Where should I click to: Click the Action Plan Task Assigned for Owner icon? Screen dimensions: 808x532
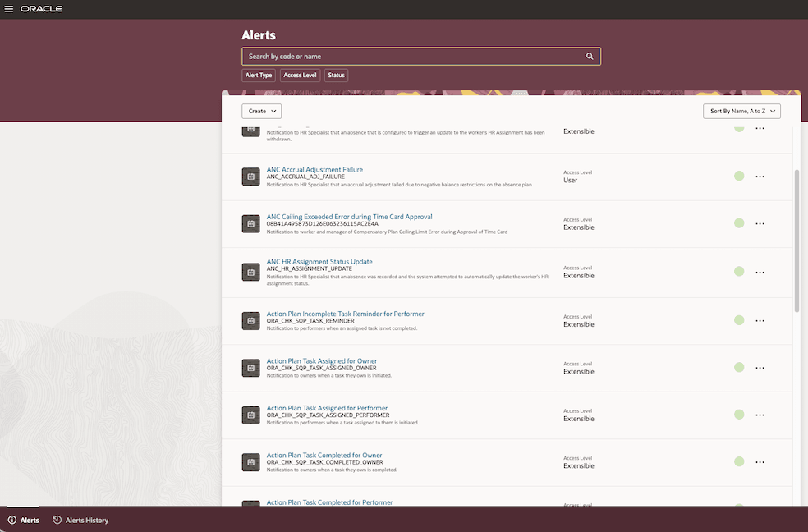pyautogui.click(x=251, y=368)
